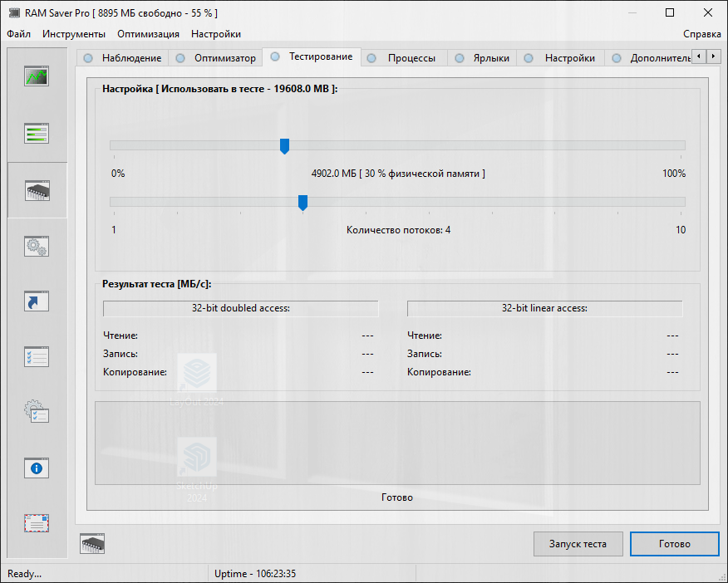Open the monitoring graph sidebar icon

tap(37, 76)
